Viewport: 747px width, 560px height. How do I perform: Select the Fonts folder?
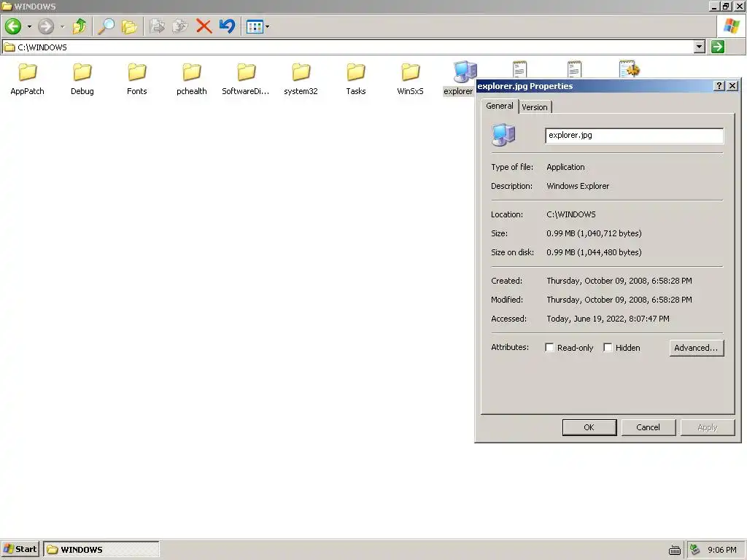(136, 79)
